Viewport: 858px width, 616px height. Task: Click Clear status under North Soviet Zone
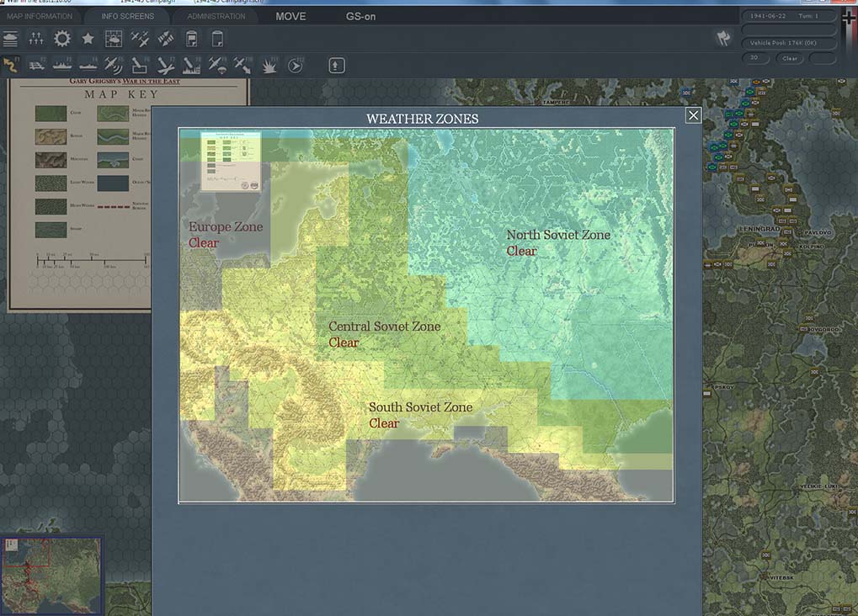point(521,251)
